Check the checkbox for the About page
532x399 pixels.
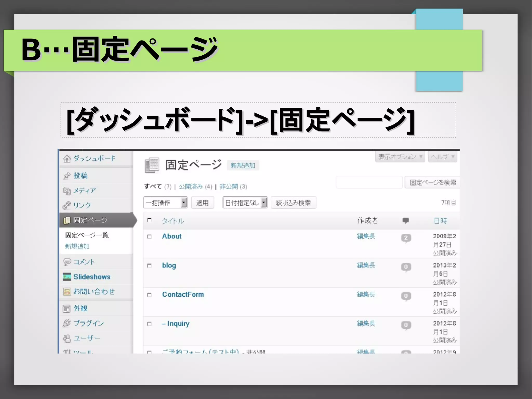click(149, 237)
